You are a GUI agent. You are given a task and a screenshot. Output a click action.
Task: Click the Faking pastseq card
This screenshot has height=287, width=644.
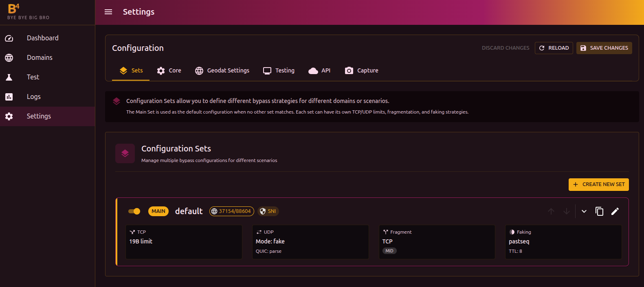tap(563, 242)
